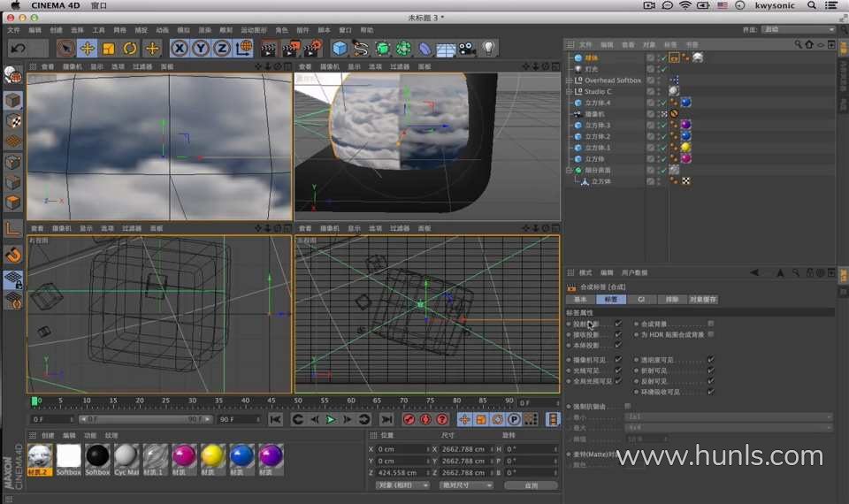Open object coordinate mode dropdown 对象(相对)
The image size is (849, 504).
tap(402, 485)
